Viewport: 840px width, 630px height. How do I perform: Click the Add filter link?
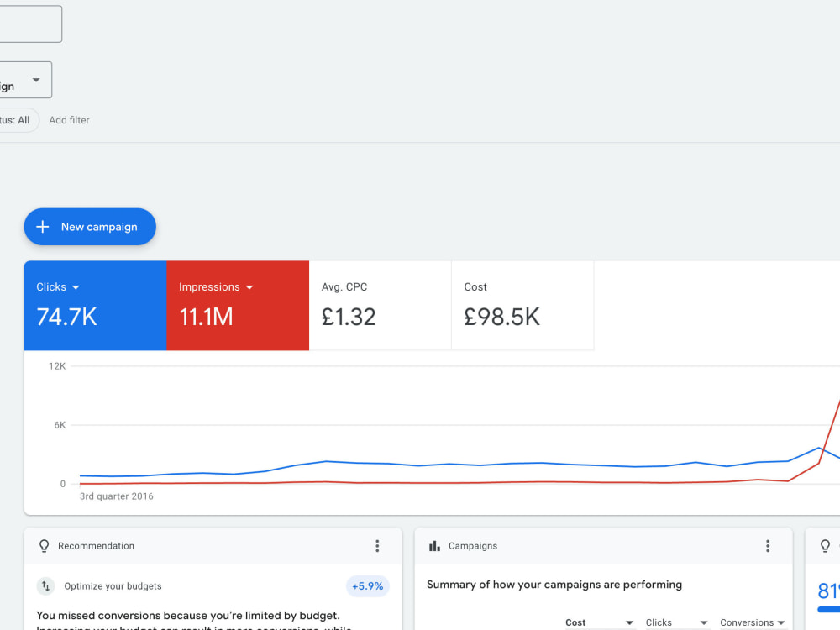coord(69,120)
